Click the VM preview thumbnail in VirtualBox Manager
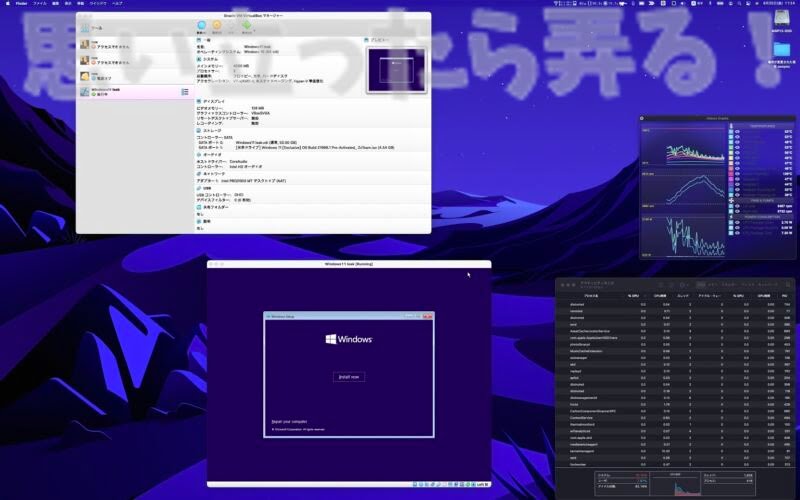Image resolution: width=800 pixels, height=500 pixels. pos(396,70)
